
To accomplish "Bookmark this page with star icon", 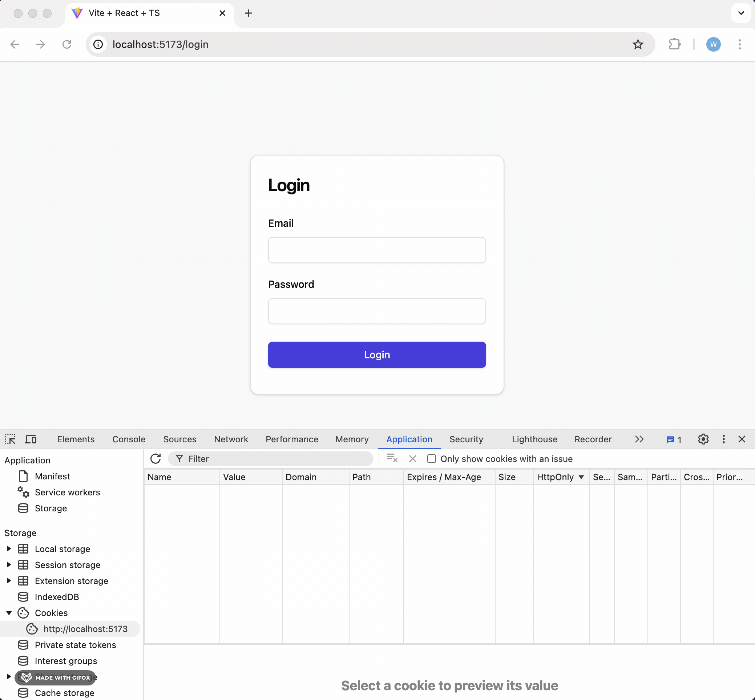I will coord(638,44).
